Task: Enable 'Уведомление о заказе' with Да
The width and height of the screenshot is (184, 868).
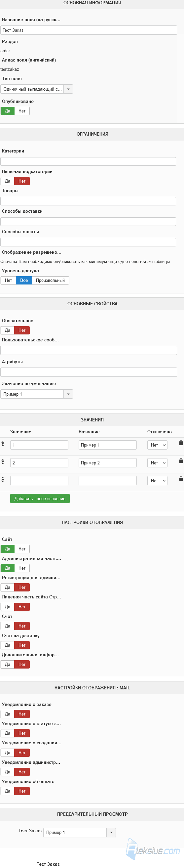Action: [7, 714]
